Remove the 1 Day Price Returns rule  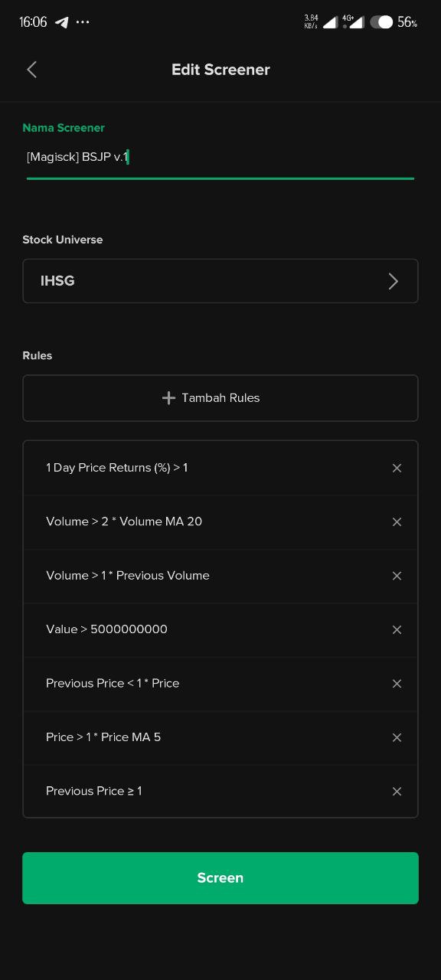tap(397, 468)
